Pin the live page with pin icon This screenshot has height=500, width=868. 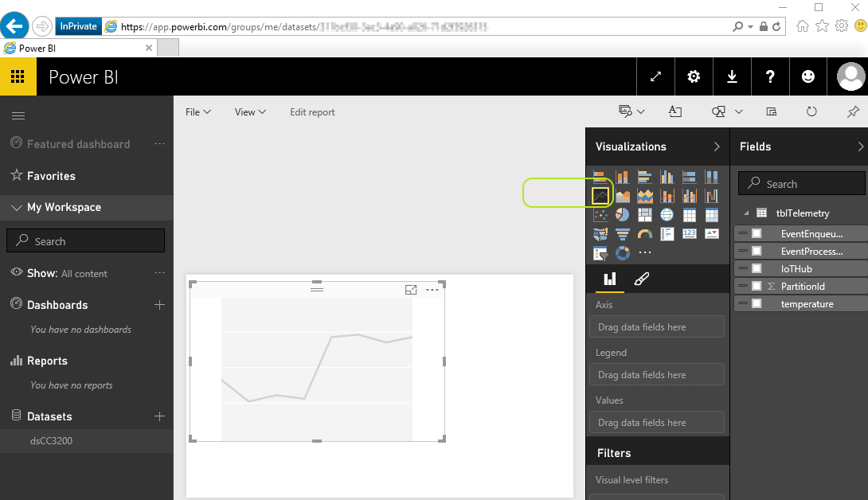pos(853,111)
